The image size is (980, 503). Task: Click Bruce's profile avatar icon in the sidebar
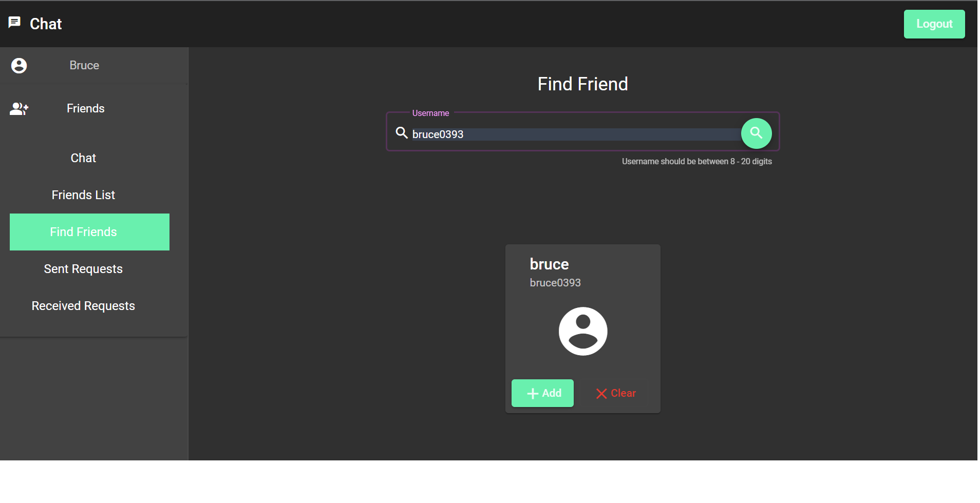(x=18, y=66)
